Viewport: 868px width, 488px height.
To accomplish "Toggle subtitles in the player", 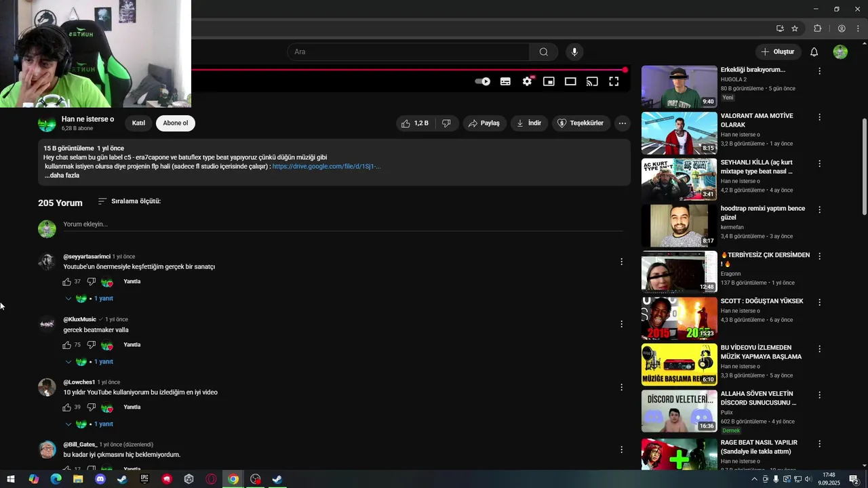I will (505, 81).
